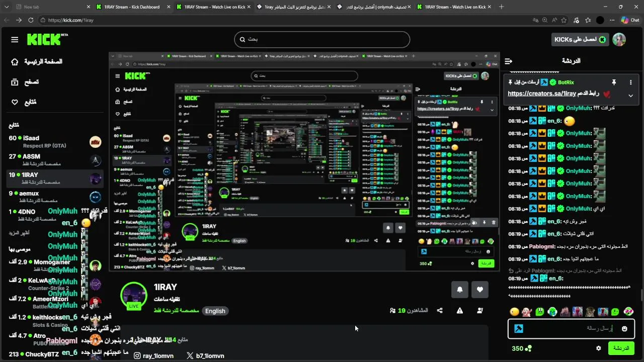
Task: Click the search box at top
Action: [322, 39]
